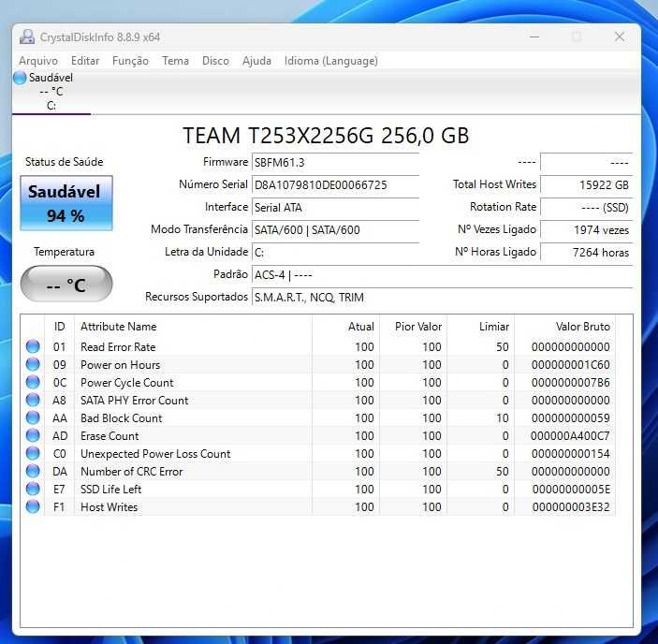Image resolution: width=658 pixels, height=644 pixels.
Task: Click the Total Host Writes value 15922 GB
Action: (x=586, y=185)
